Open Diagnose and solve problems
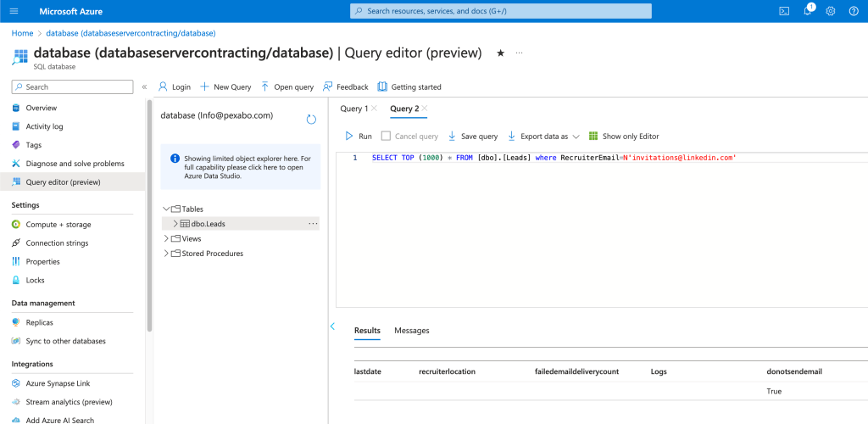Viewport: 868px width, 424px height. click(73, 164)
